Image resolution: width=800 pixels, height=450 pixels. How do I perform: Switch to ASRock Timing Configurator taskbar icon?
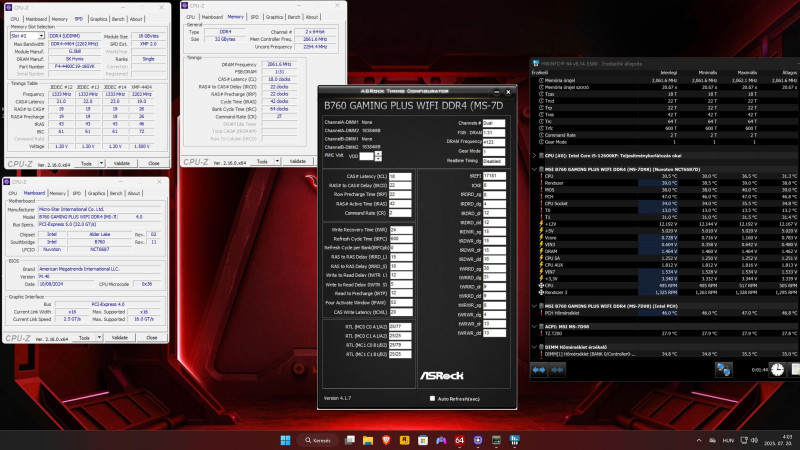coord(496,440)
